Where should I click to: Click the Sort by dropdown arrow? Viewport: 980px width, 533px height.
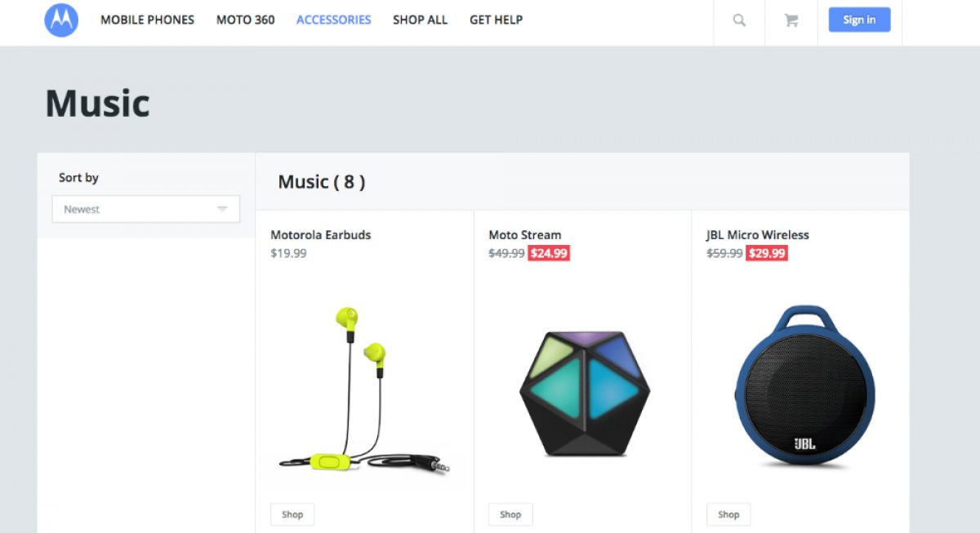[x=222, y=209]
